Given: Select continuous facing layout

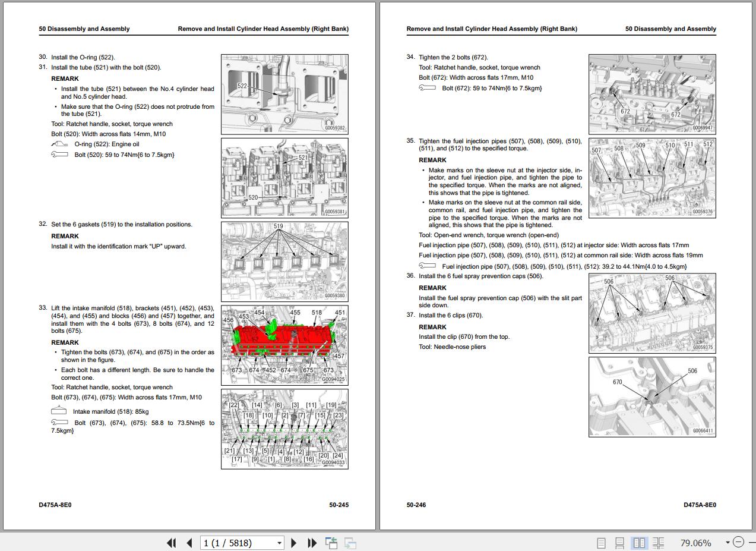Looking at the screenshot, I should [x=658, y=543].
